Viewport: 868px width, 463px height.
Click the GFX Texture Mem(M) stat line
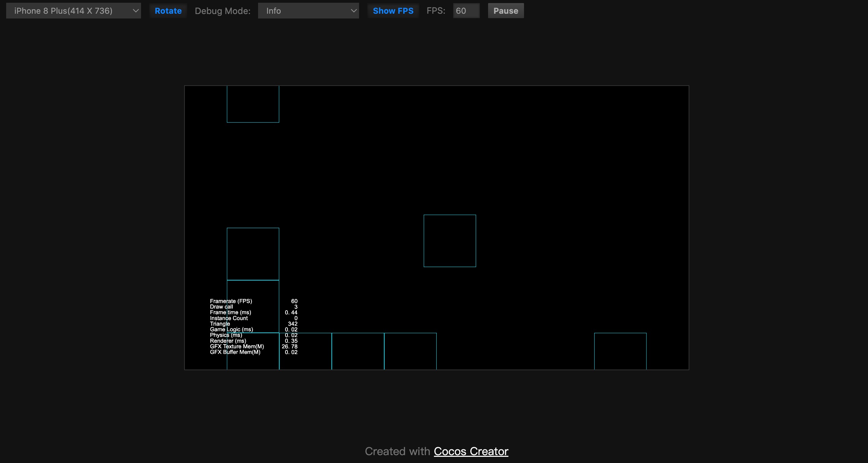tap(237, 347)
